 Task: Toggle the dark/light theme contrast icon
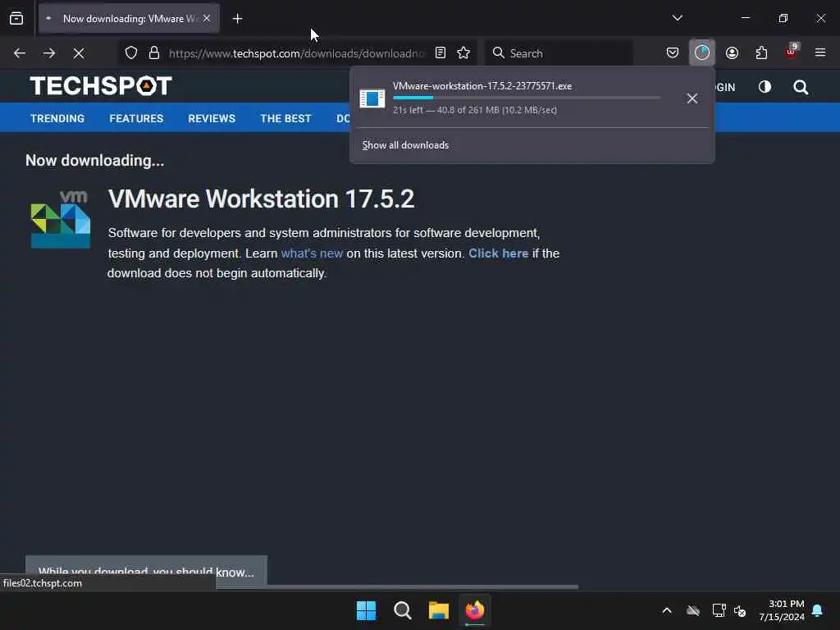pyautogui.click(x=765, y=87)
